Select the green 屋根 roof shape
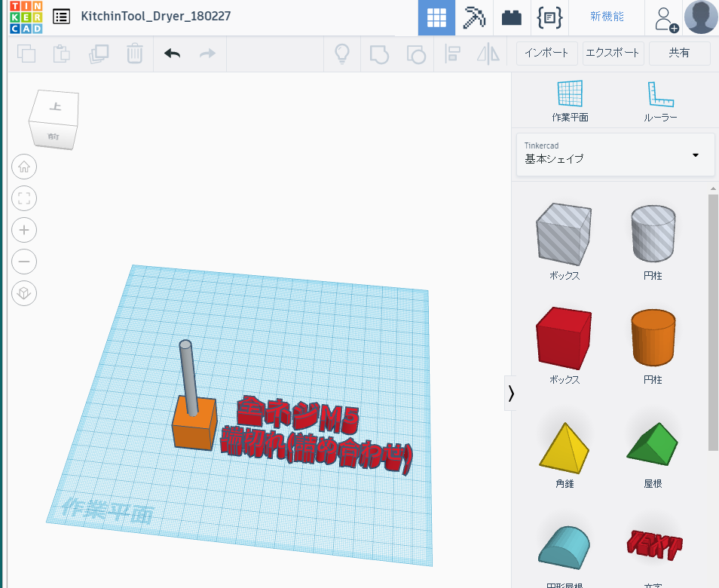The image size is (719, 588). [x=653, y=442]
